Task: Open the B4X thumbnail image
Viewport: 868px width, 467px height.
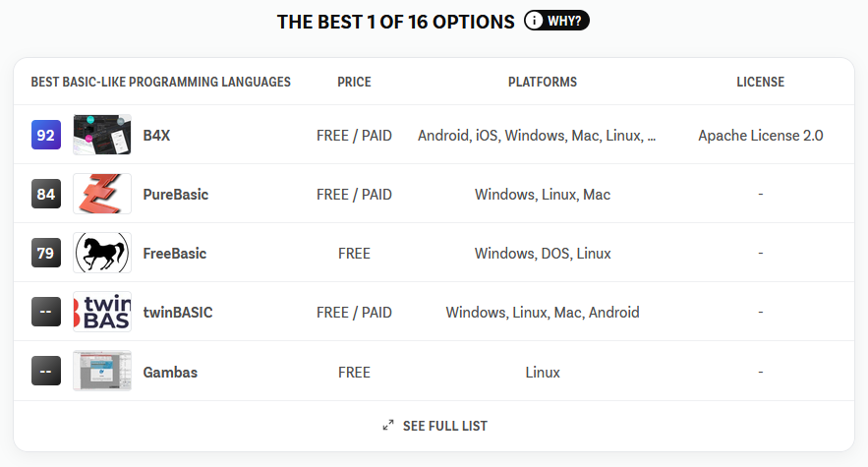Action: [x=102, y=135]
